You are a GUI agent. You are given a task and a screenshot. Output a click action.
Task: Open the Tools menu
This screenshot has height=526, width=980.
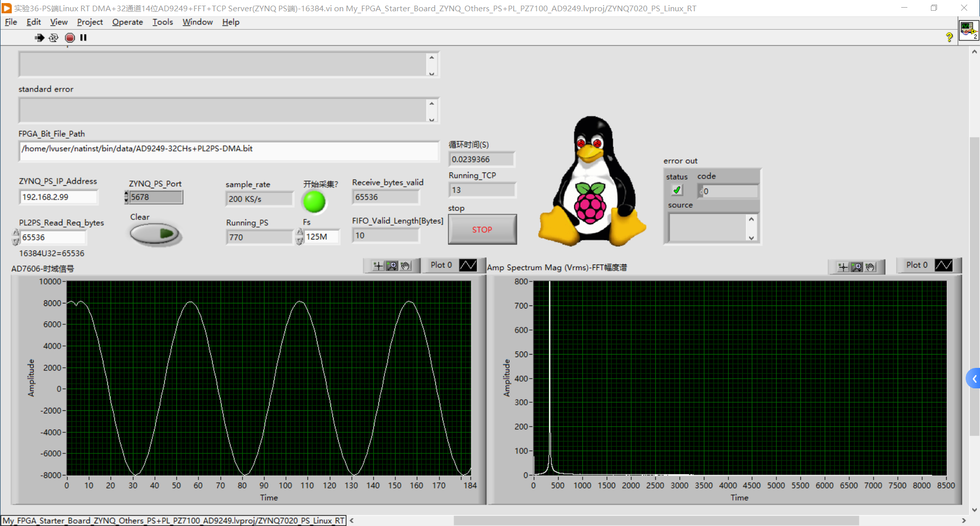163,22
